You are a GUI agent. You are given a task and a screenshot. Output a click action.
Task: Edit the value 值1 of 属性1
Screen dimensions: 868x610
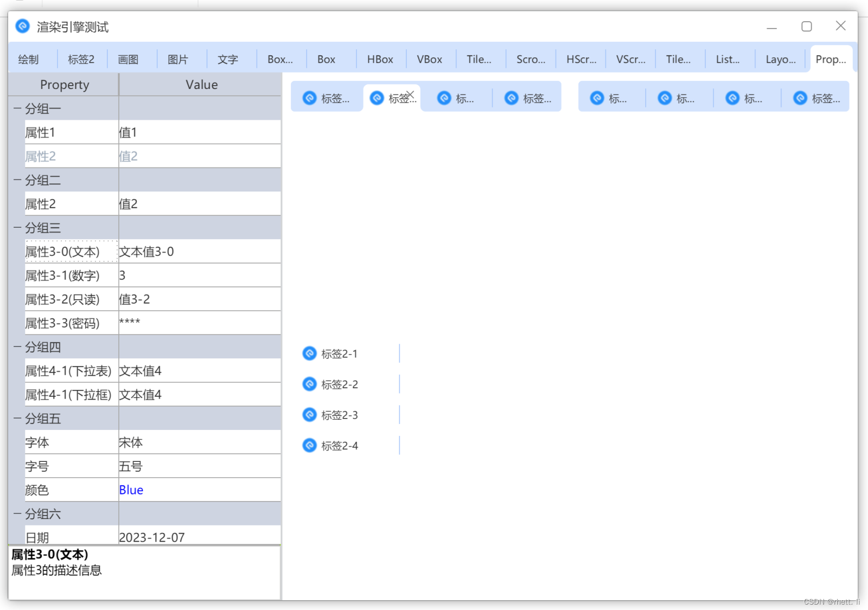200,132
